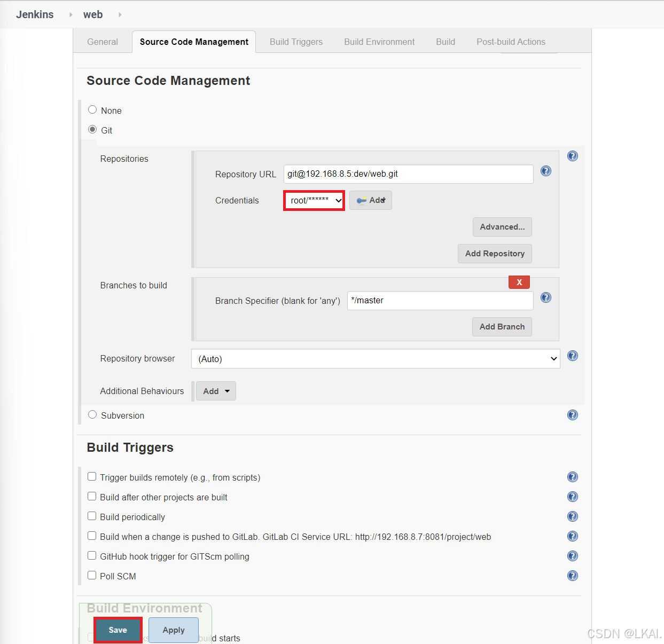Enable GitHub hook trigger for GITScm polling

point(92,555)
